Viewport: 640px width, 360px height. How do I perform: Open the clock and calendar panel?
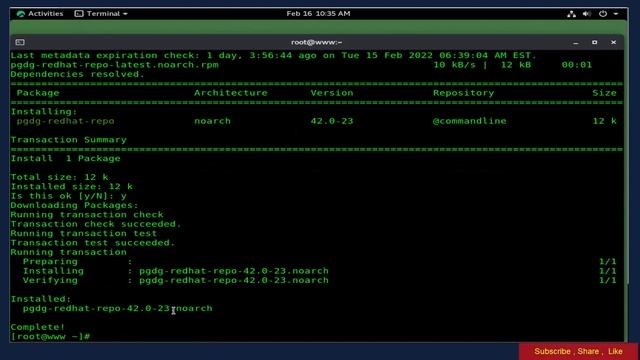318,13
